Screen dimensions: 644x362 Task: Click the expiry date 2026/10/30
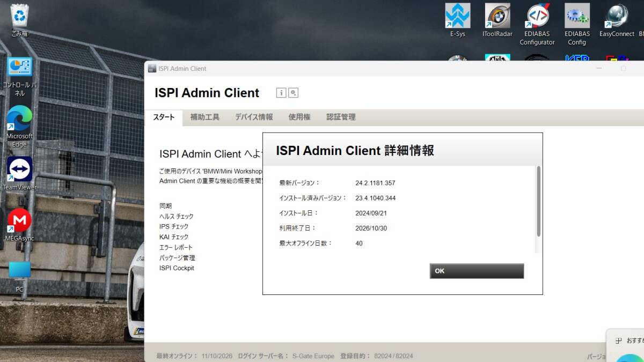[x=371, y=228]
